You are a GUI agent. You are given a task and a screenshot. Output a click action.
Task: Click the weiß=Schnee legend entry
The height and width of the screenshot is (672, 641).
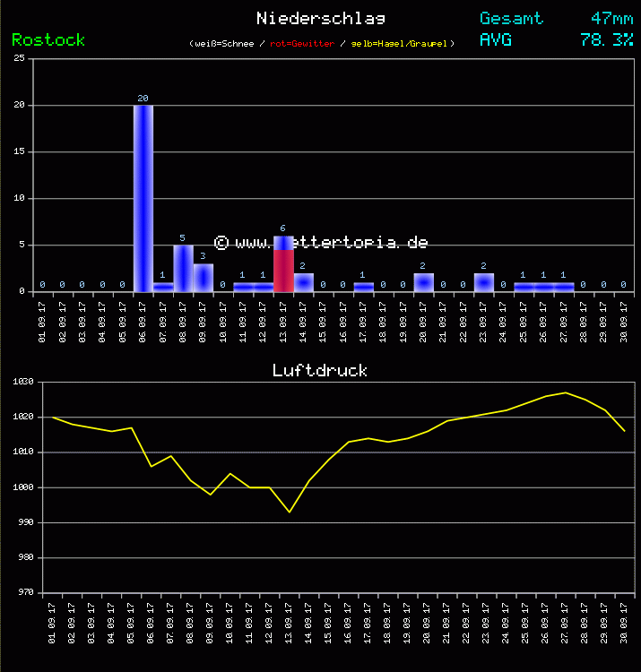coord(223,44)
